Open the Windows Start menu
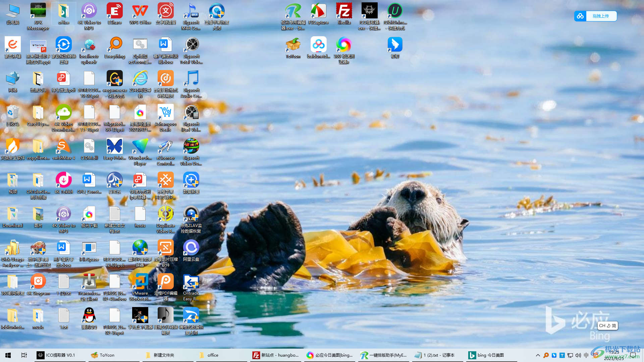Viewport: 644px width, 362px height. click(x=8, y=355)
